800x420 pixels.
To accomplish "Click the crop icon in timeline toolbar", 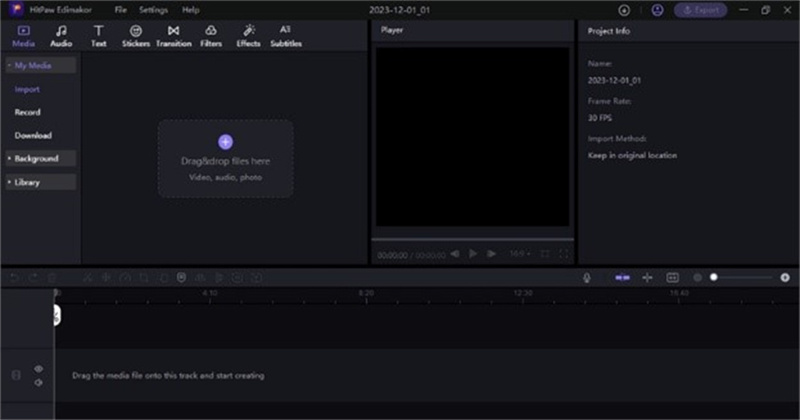I will click(x=144, y=278).
